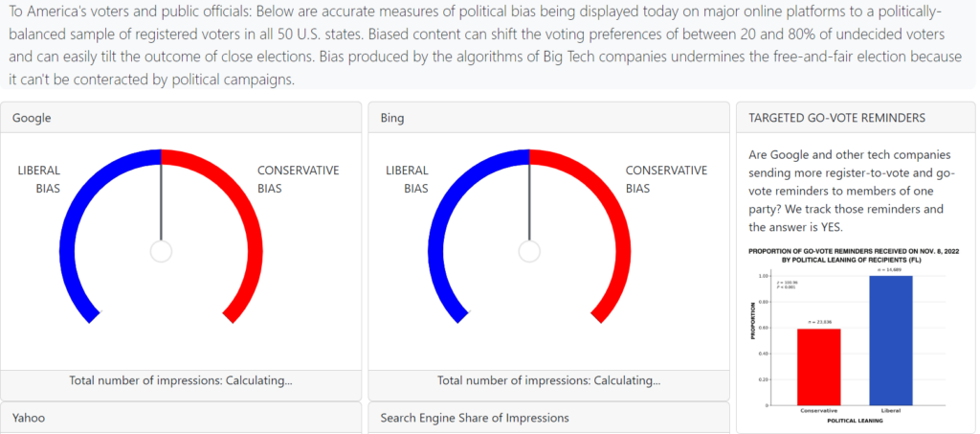This screenshot has height=434, width=980.
Task: Click the Liberal Bias label on Bing gauge
Action: [407, 179]
